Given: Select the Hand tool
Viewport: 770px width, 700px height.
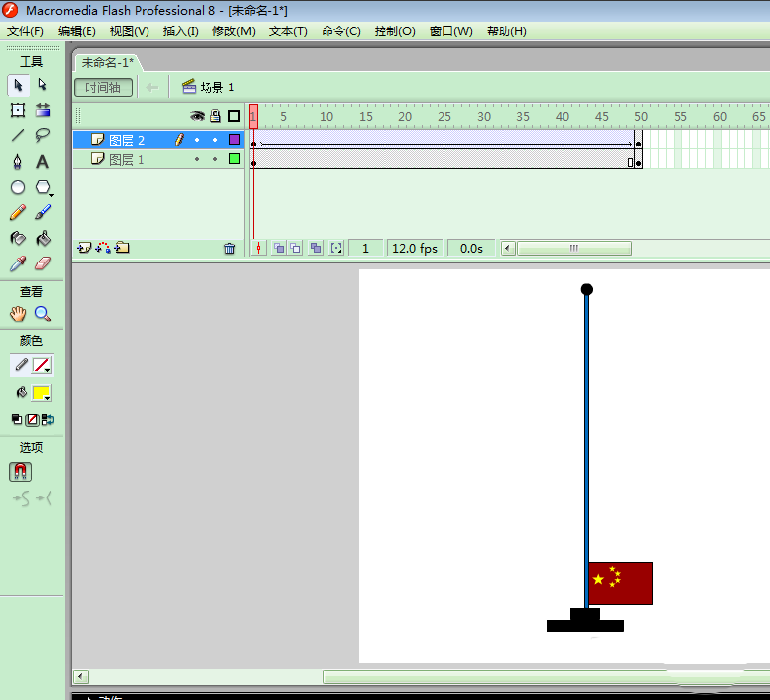Looking at the screenshot, I should pyautogui.click(x=18, y=314).
